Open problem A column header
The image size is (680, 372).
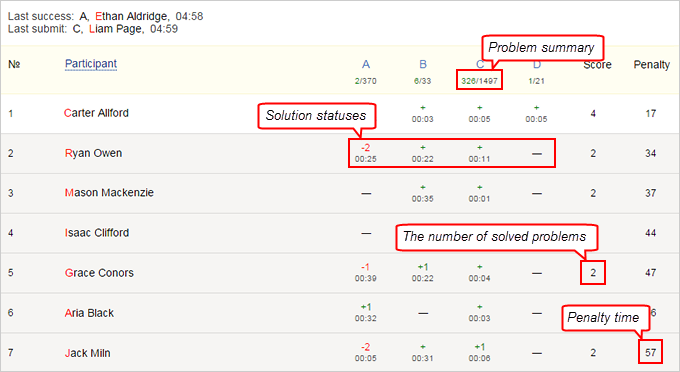click(366, 65)
